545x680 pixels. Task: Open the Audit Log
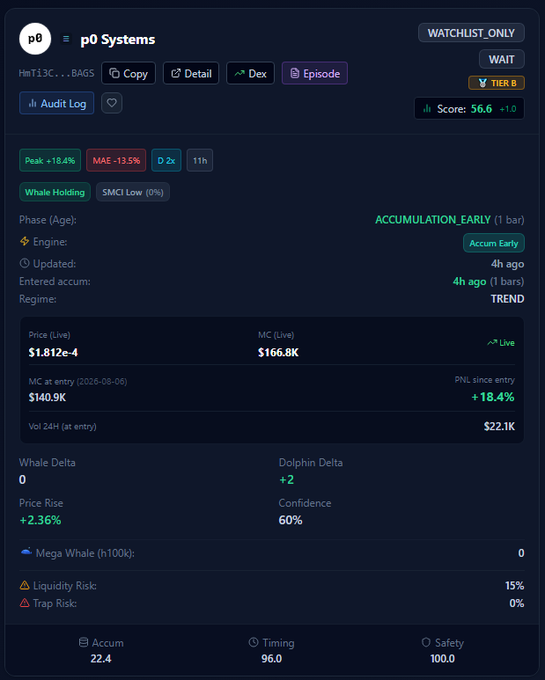coord(57,103)
